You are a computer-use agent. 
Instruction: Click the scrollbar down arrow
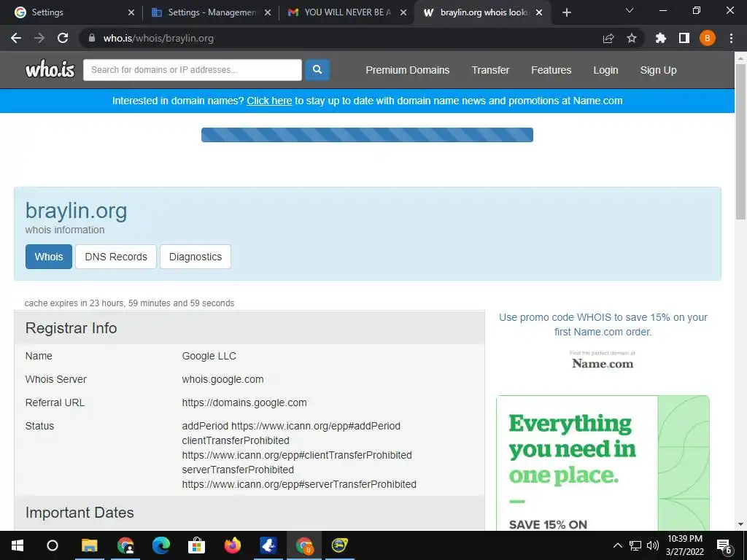tap(740, 524)
